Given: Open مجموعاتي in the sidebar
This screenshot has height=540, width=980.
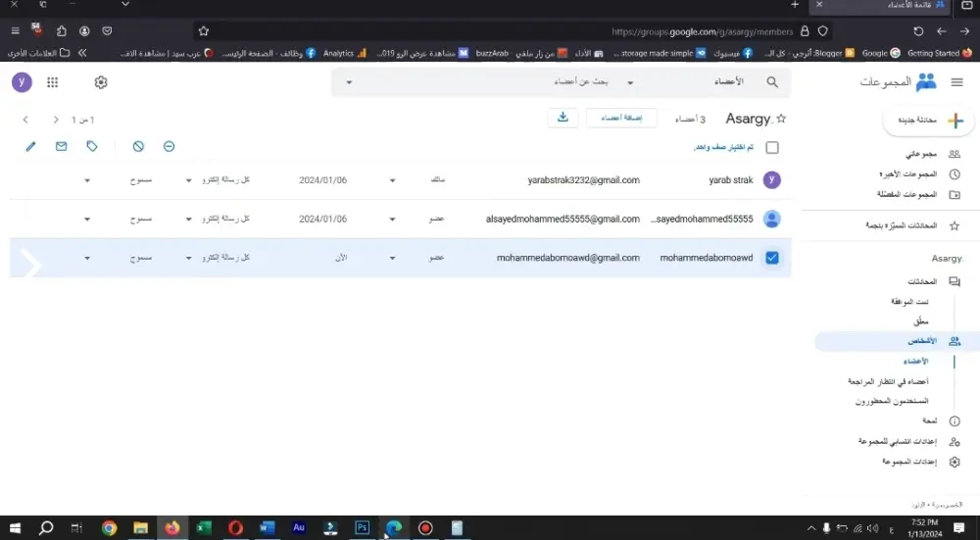Looking at the screenshot, I should [920, 154].
